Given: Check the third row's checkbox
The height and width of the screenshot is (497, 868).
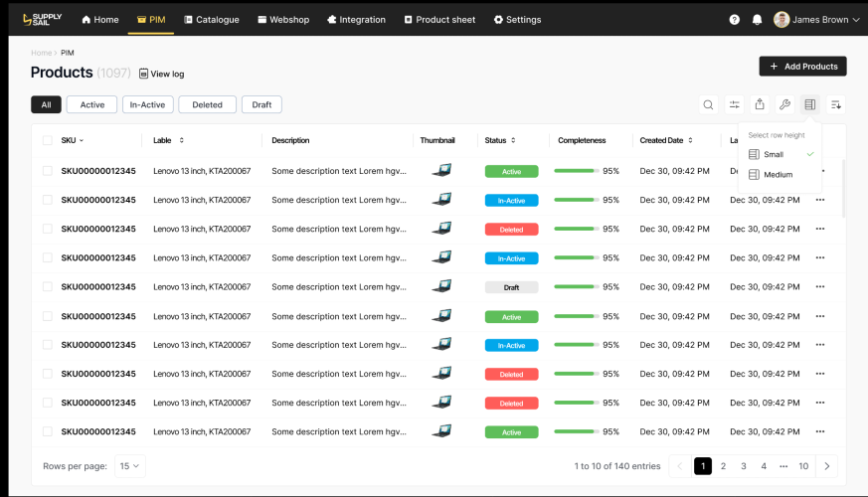Looking at the screenshot, I should click(48, 229).
